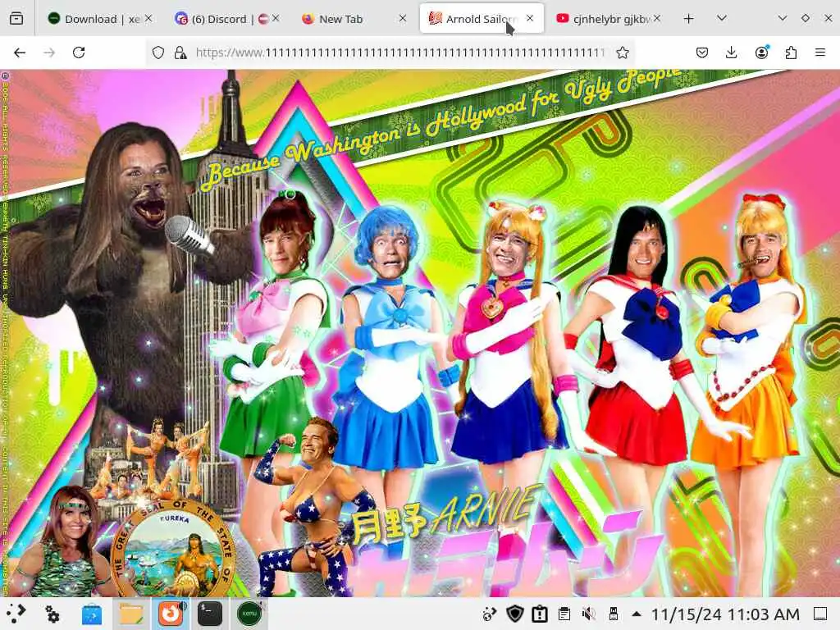This screenshot has width=840, height=630.
Task: Bookmark this page with the star
Action: 622,52
